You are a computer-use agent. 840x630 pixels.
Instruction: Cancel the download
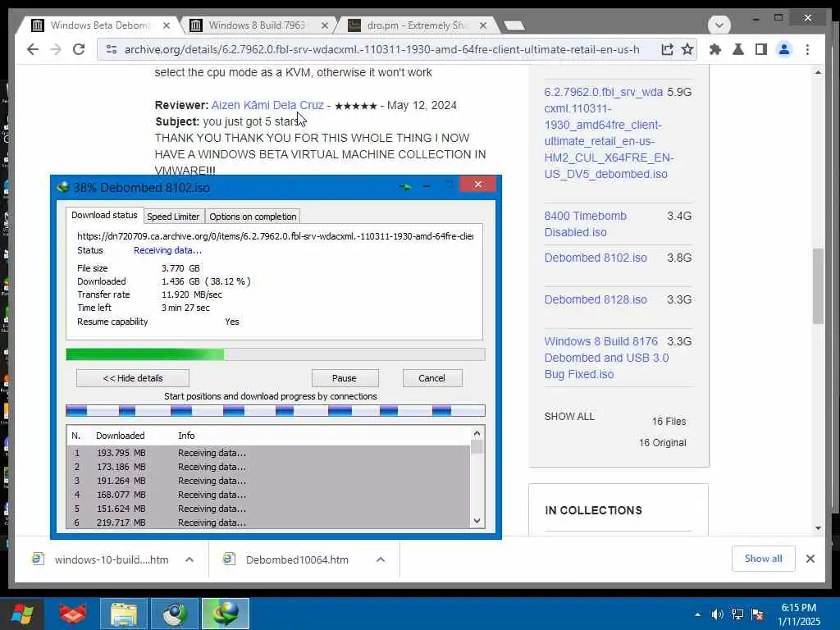[x=431, y=378]
